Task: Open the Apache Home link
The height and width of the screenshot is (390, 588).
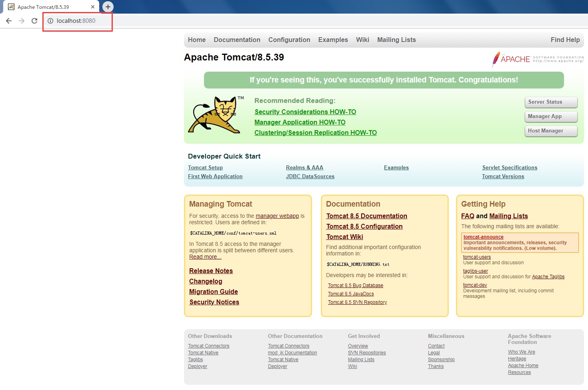Action: tap(523, 366)
